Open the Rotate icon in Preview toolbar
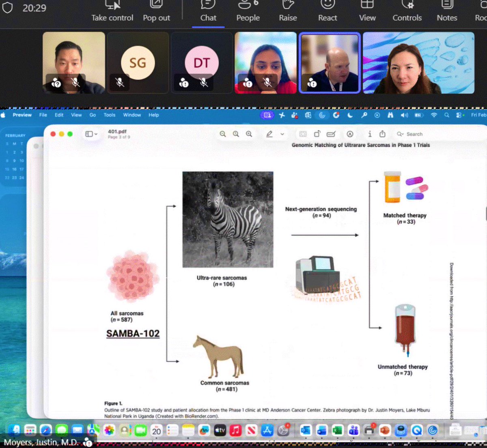Screen dimensions: 487x448 pyautogui.click(x=317, y=134)
